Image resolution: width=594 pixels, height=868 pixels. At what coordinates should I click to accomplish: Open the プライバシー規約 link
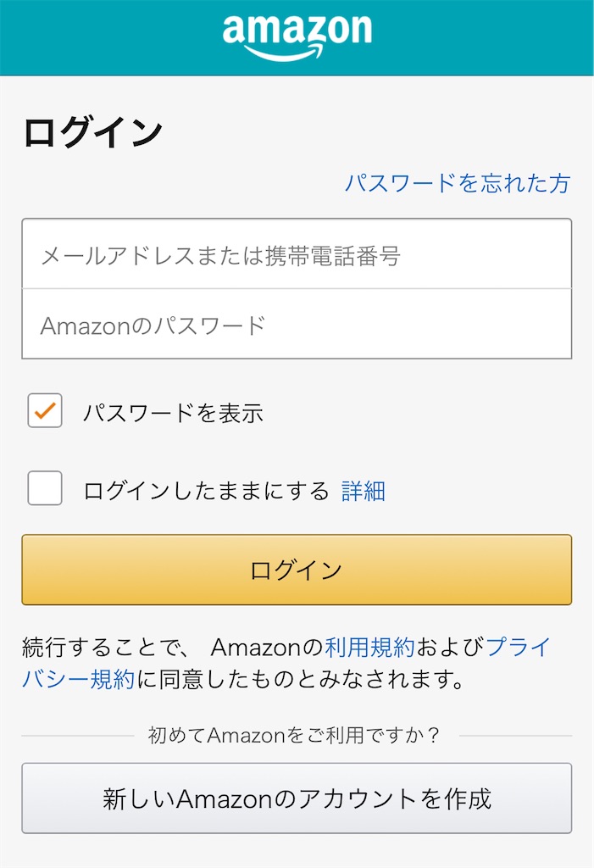click(286, 663)
